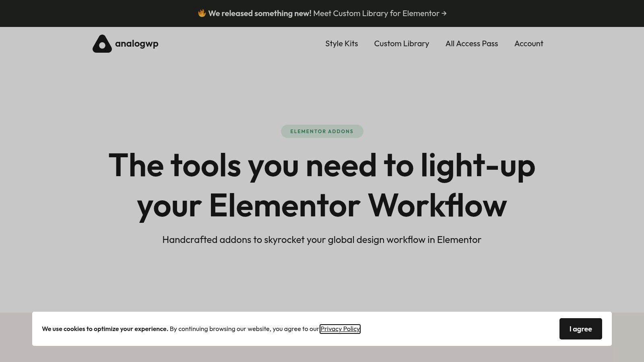
Task: Follow the Meet Custom Library for Elementor link
Action: click(x=380, y=13)
